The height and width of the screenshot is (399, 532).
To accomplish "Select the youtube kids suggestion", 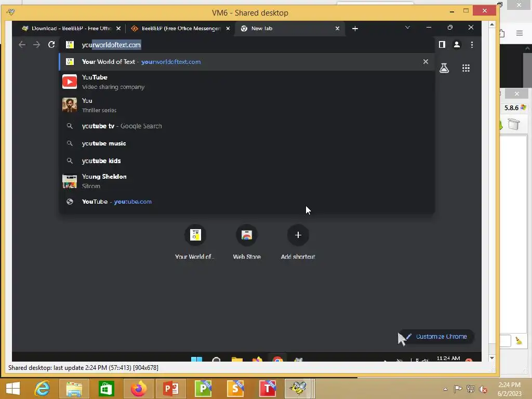I will click(x=247, y=161).
